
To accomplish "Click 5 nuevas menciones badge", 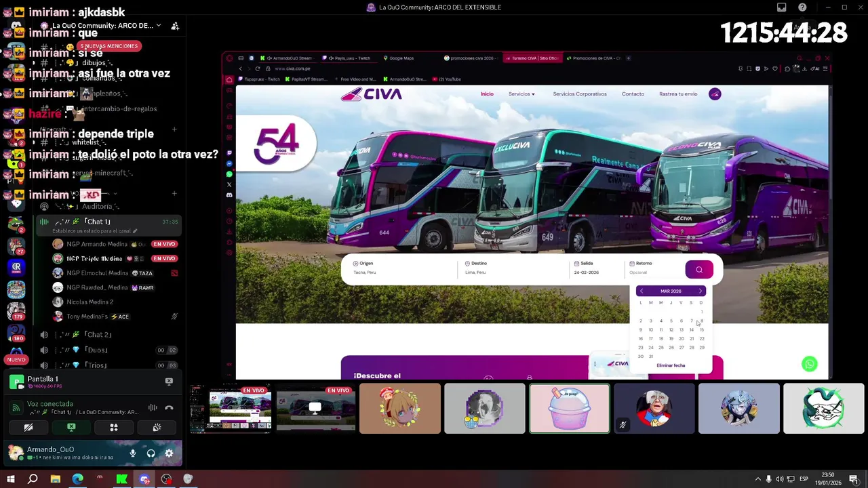I will coord(109,46).
